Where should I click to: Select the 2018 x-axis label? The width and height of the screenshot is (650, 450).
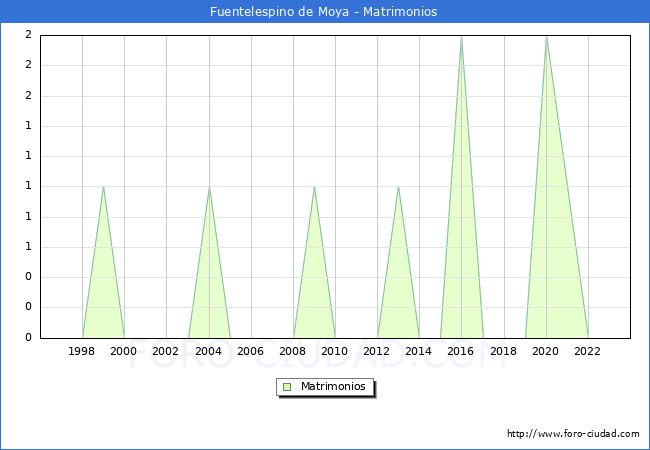tap(503, 351)
